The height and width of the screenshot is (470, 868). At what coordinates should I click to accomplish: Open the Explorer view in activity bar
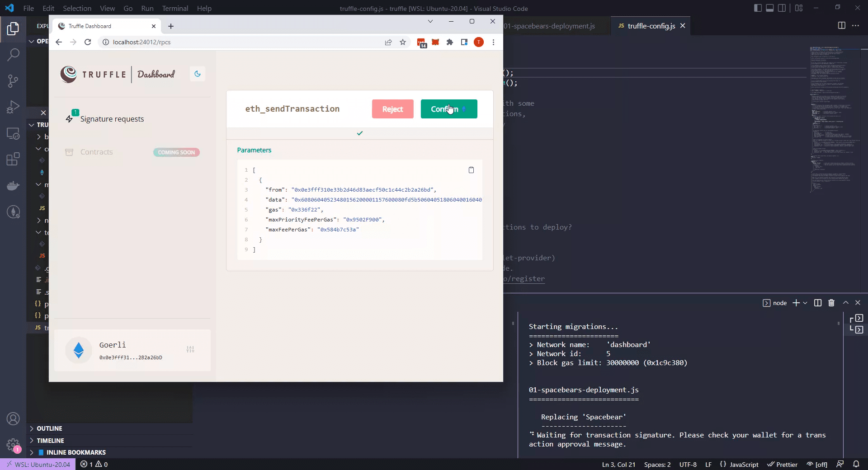coord(13,29)
